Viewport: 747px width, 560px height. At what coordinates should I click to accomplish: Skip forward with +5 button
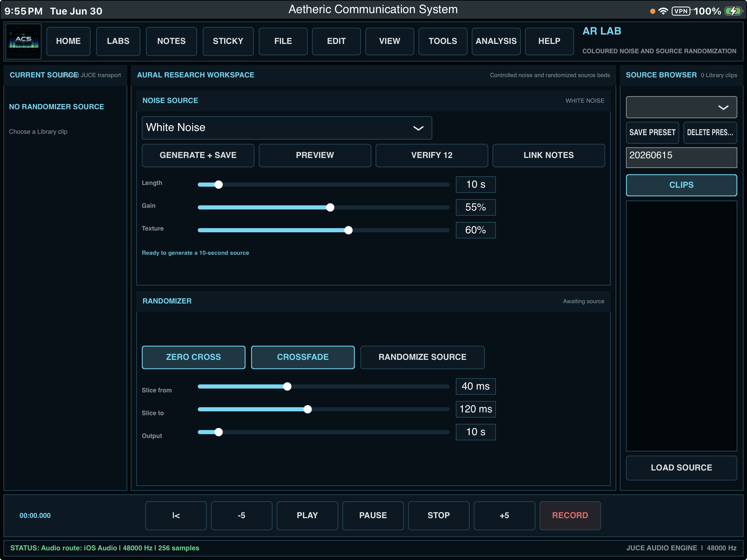click(x=505, y=516)
